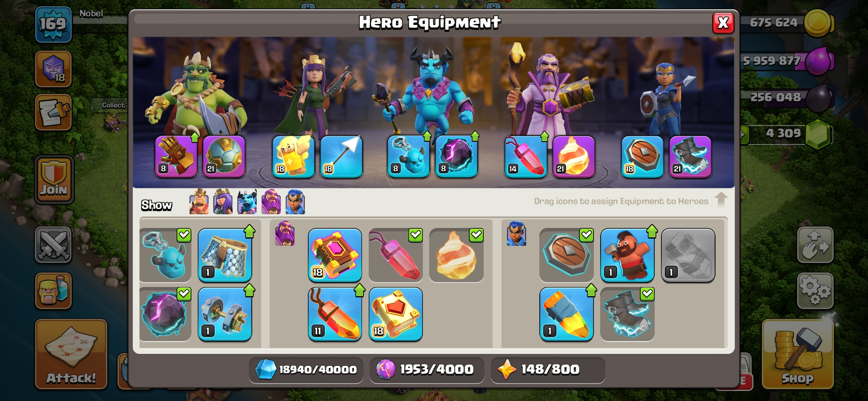Close the Hero Equipment window
This screenshot has height=401, width=868.
723,23
